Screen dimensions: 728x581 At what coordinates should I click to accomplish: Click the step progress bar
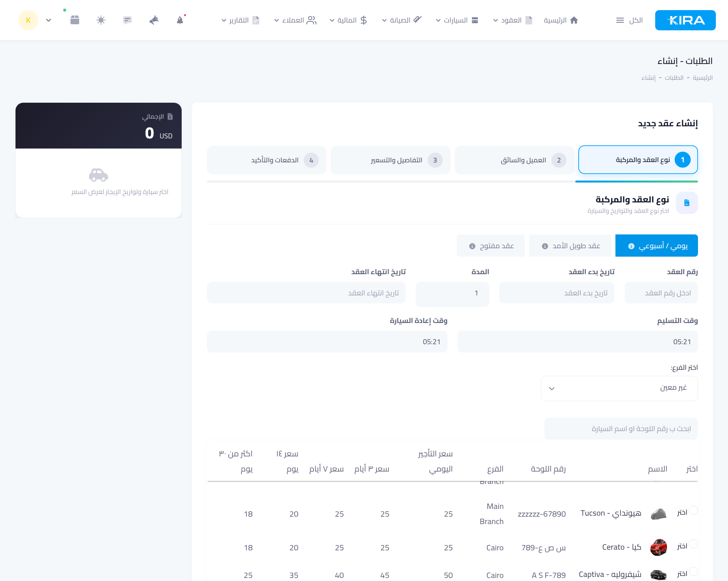(x=452, y=181)
